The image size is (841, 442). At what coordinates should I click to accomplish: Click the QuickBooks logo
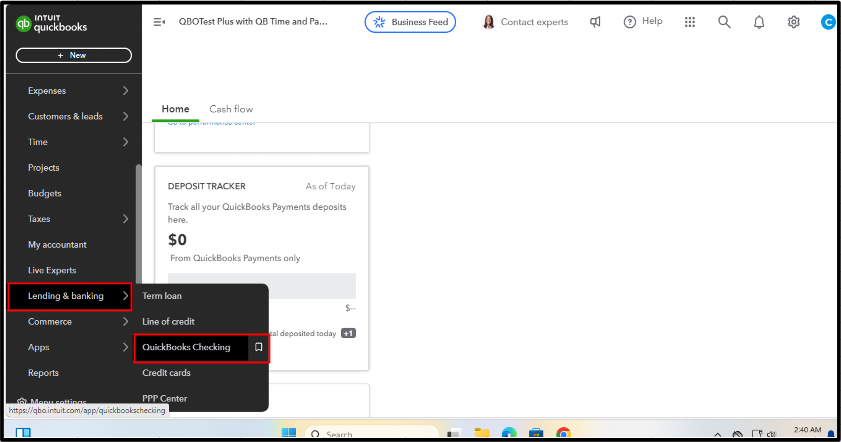[x=51, y=24]
